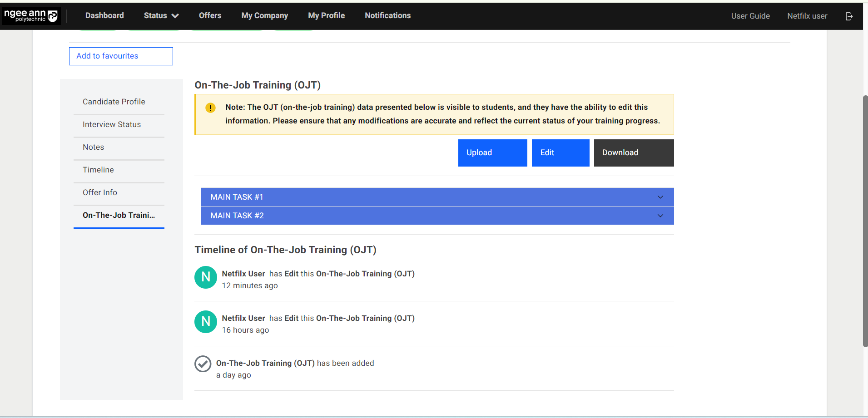868x418 pixels.
Task: Open the Offer Info sidebar tab
Action: point(100,192)
